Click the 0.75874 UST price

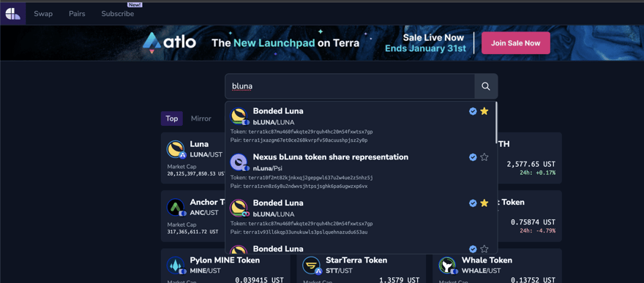coord(533,222)
